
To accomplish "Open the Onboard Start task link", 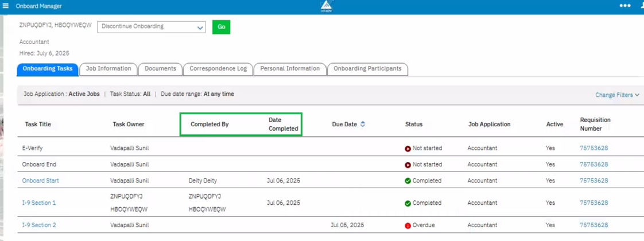I will point(40,181).
